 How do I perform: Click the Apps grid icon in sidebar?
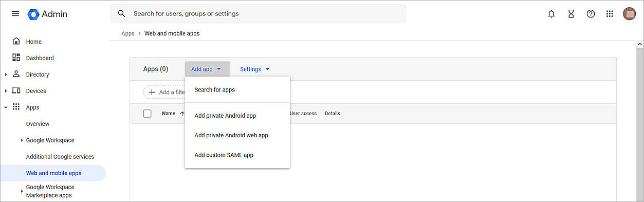point(16,107)
